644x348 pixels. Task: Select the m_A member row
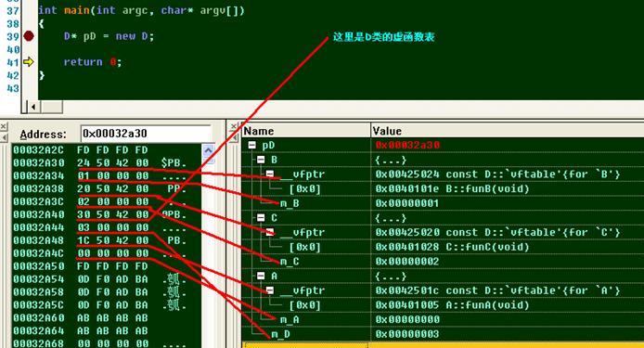coord(443,319)
